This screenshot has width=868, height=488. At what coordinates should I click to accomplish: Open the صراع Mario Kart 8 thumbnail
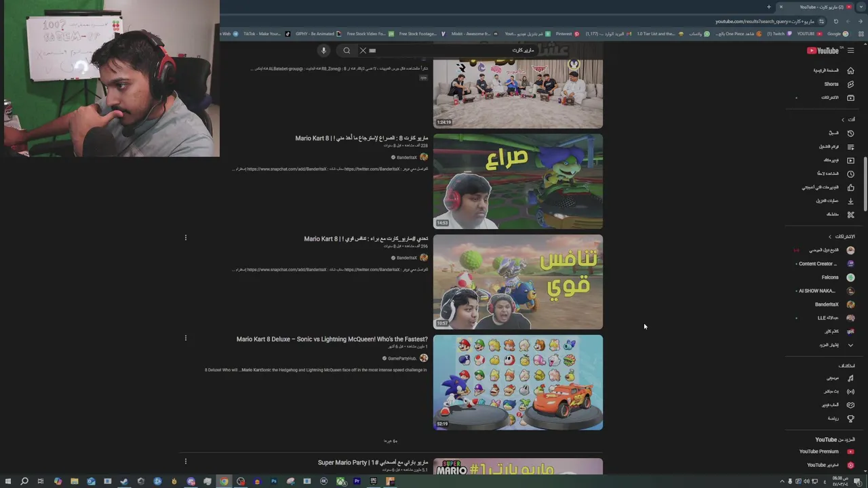pyautogui.click(x=518, y=182)
